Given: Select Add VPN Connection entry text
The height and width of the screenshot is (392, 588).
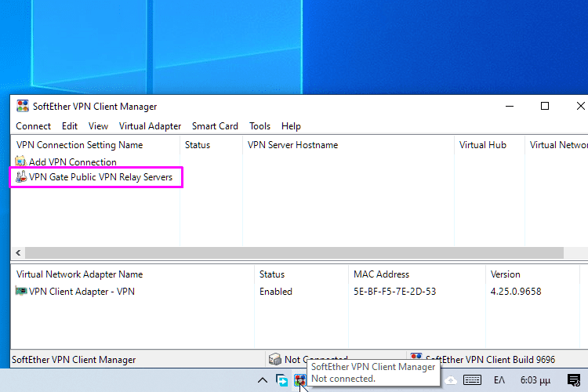Looking at the screenshot, I should [73, 162].
